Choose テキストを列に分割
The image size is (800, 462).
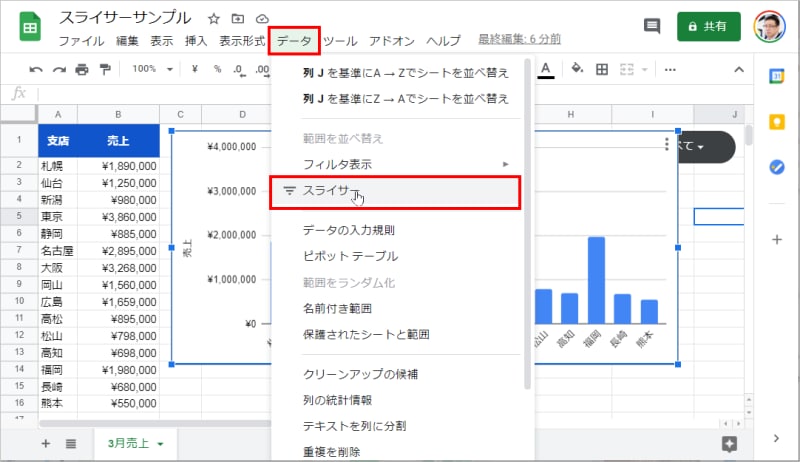click(x=403, y=426)
